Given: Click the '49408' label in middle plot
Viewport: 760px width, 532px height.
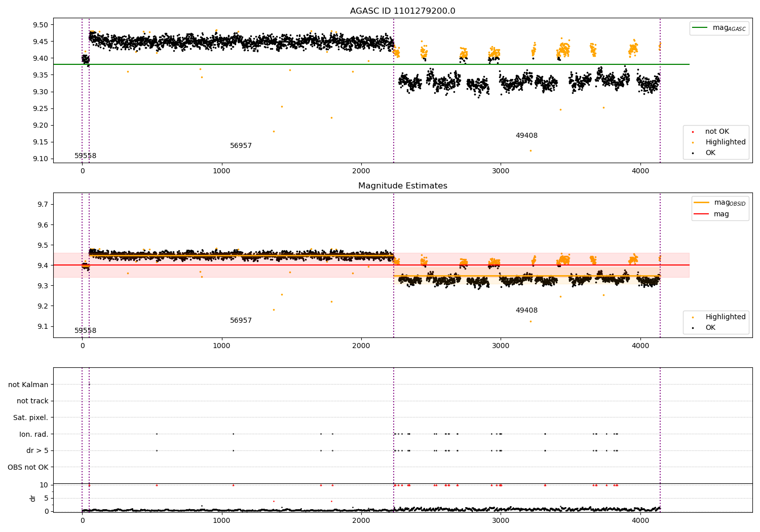Looking at the screenshot, I should 526,311.
